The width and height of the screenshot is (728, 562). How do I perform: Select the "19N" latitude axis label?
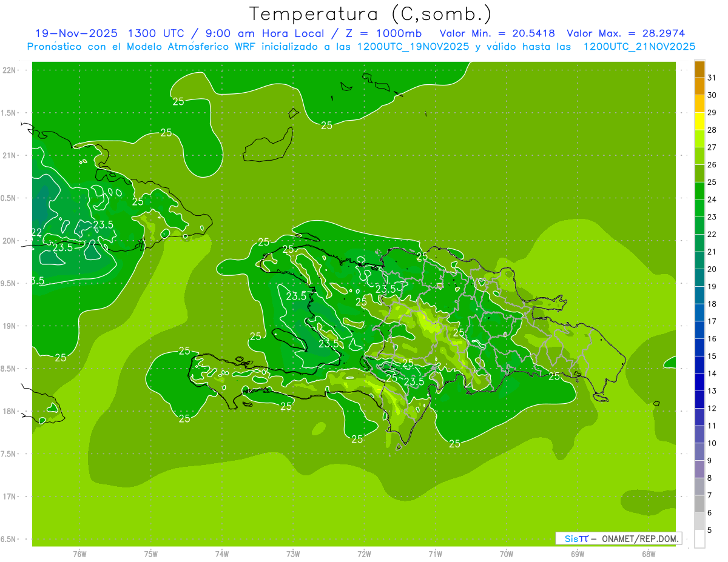(9, 326)
